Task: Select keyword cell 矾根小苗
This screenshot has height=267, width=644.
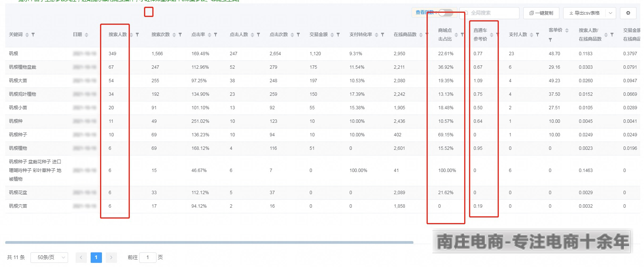Action: (x=18, y=108)
